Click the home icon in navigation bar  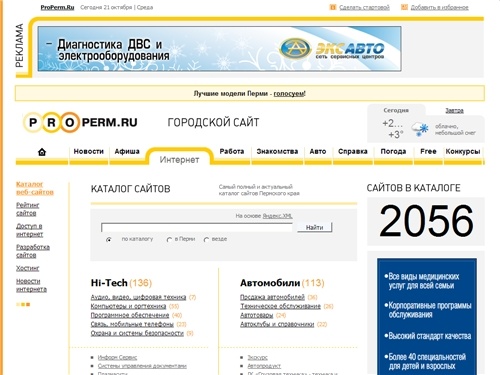[42, 152]
